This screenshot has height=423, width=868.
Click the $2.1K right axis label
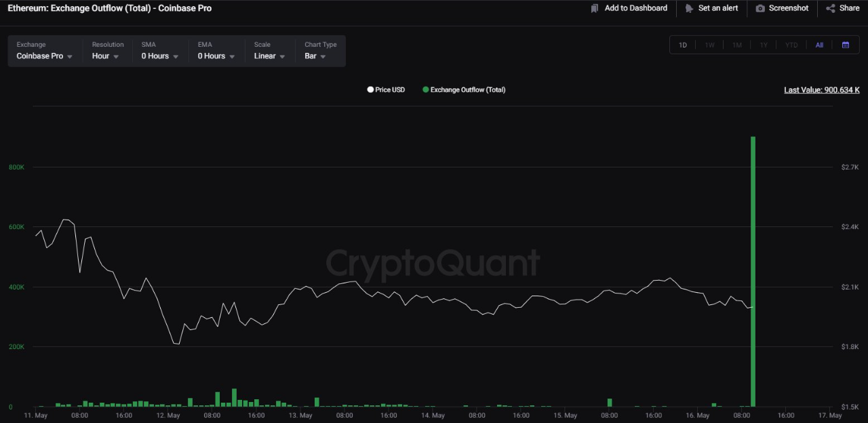850,287
